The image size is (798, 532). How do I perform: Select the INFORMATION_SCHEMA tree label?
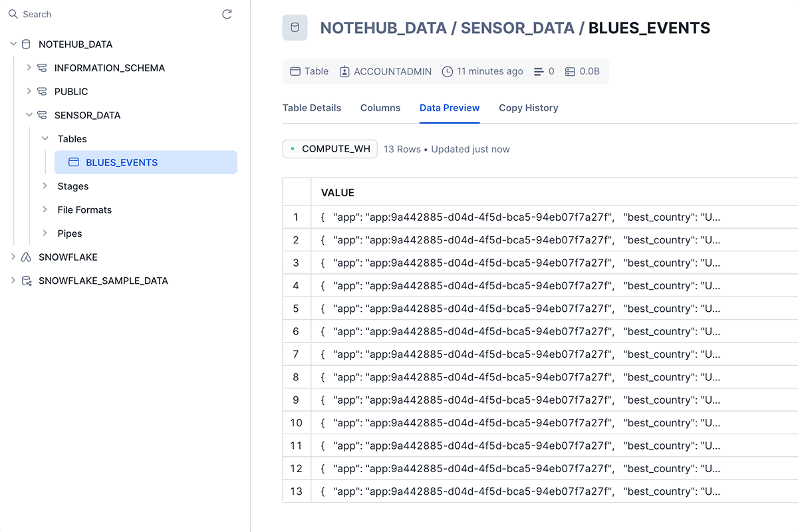[110, 68]
